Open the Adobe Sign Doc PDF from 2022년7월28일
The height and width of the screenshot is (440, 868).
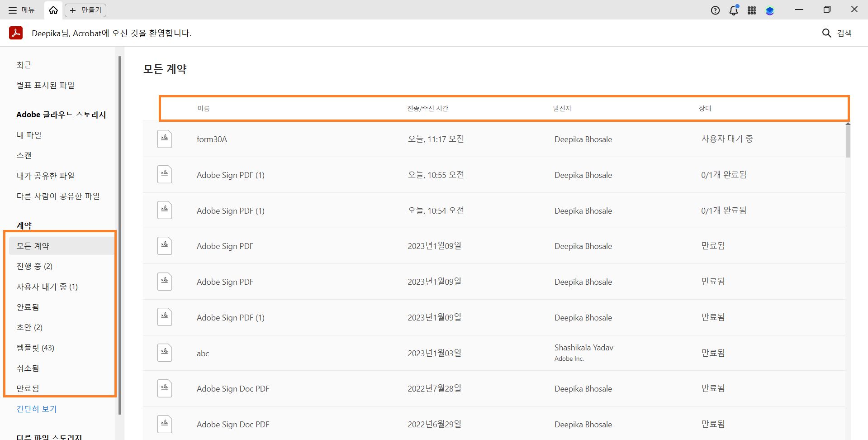point(233,389)
